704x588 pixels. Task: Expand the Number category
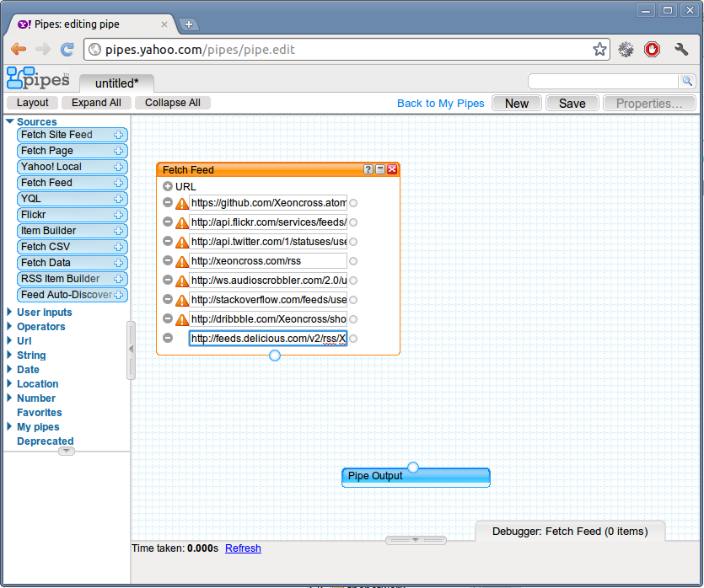click(9, 398)
